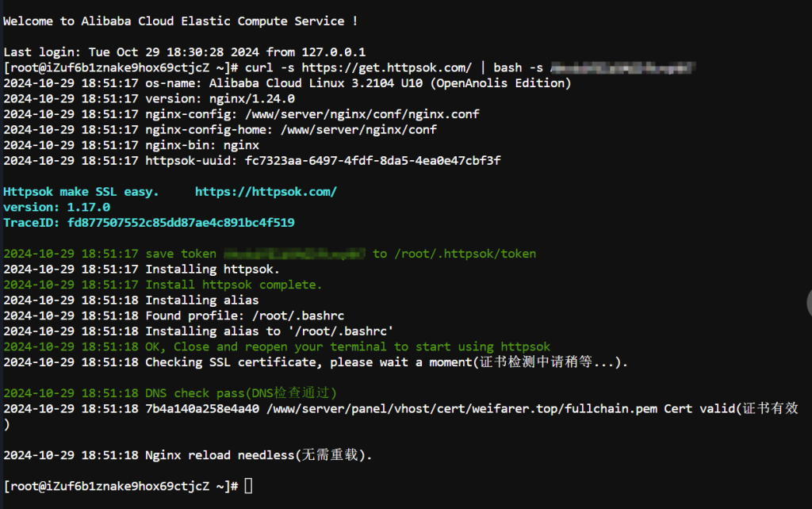Click the terminal cursor block at the prompt
The image size is (812, 509).
click(248, 486)
